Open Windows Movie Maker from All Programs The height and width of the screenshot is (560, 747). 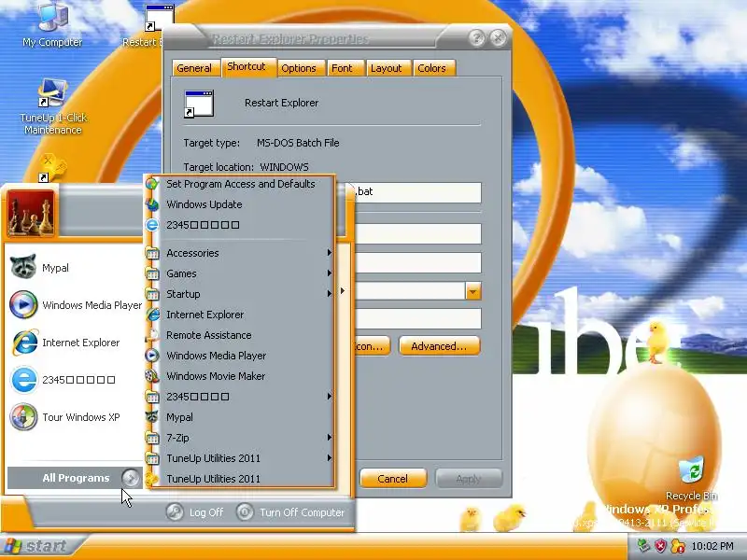tap(240, 376)
